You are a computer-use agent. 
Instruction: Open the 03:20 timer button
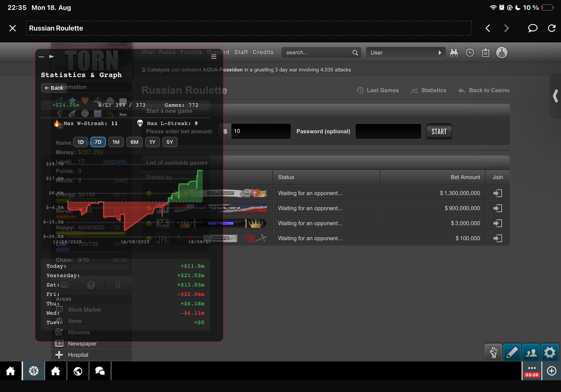tap(532, 371)
